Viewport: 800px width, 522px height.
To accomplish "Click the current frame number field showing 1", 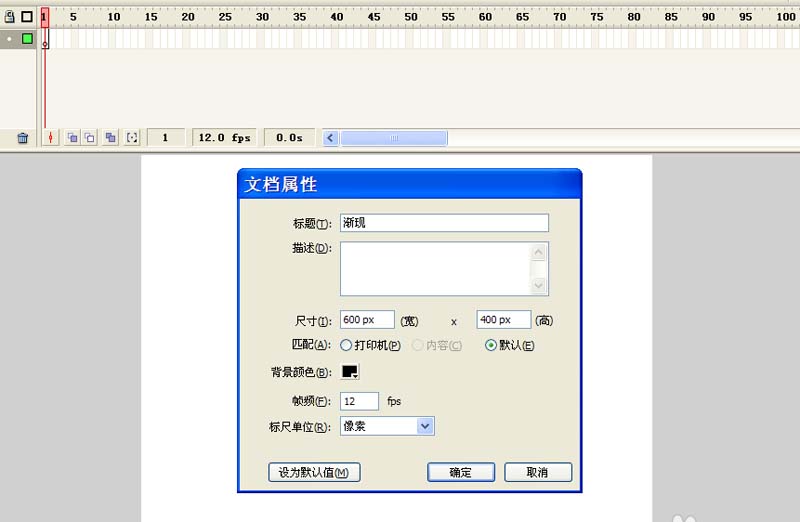I will 165,138.
